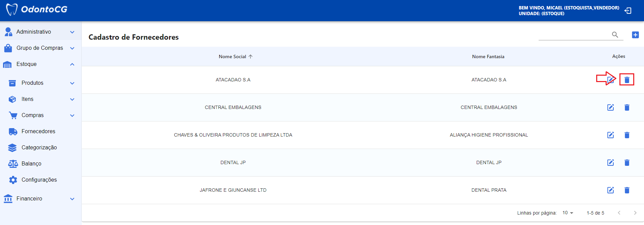Sort by Nome Social column header

coord(233,57)
